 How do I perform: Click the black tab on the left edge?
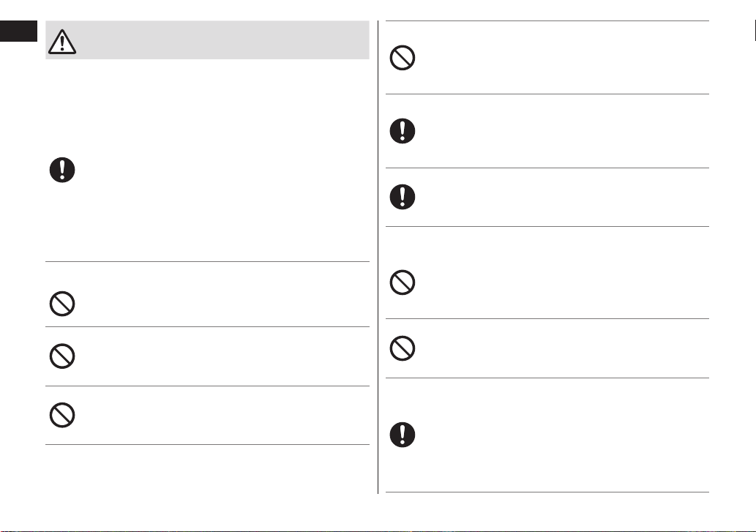(x=18, y=31)
